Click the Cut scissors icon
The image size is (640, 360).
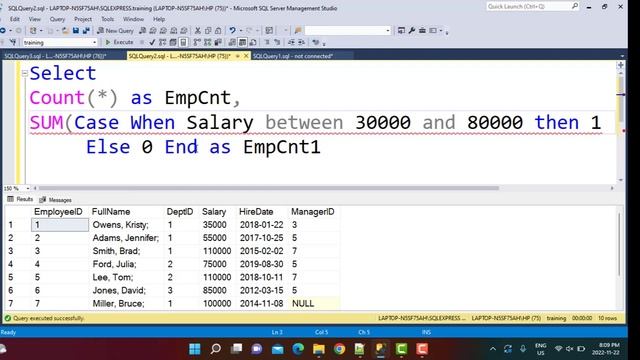[x=198, y=31]
